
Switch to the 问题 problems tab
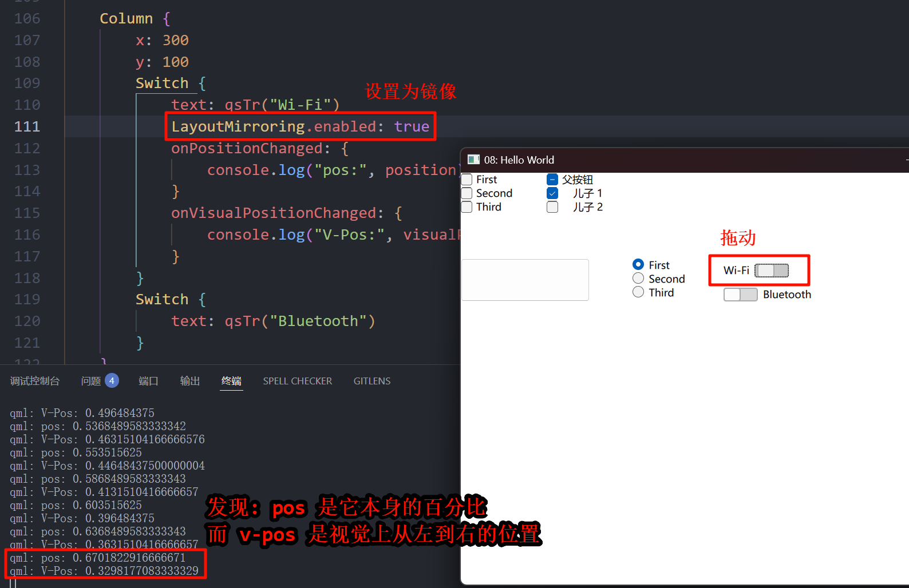90,381
